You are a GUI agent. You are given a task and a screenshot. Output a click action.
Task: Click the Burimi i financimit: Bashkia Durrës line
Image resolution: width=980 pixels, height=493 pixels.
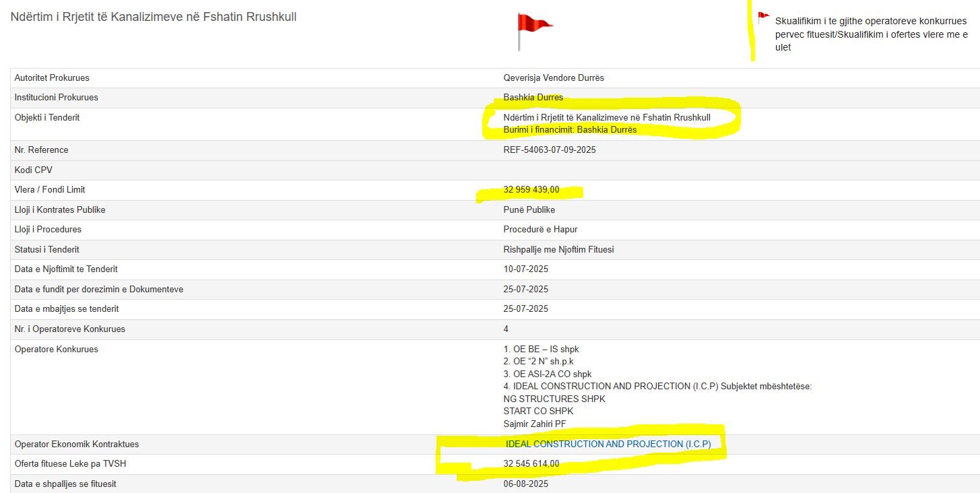(570, 130)
